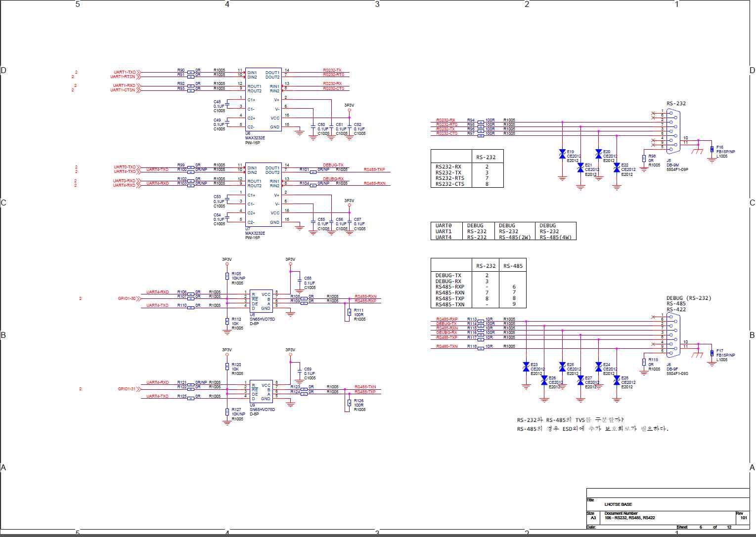Screen dimensions: 756x537
Task: Select resistor R98 near connector J5
Action: pyautogui.click(x=644, y=159)
